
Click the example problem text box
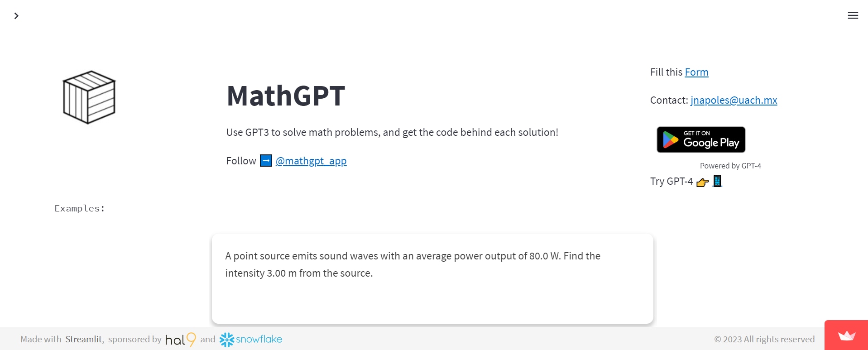pyautogui.click(x=432, y=278)
